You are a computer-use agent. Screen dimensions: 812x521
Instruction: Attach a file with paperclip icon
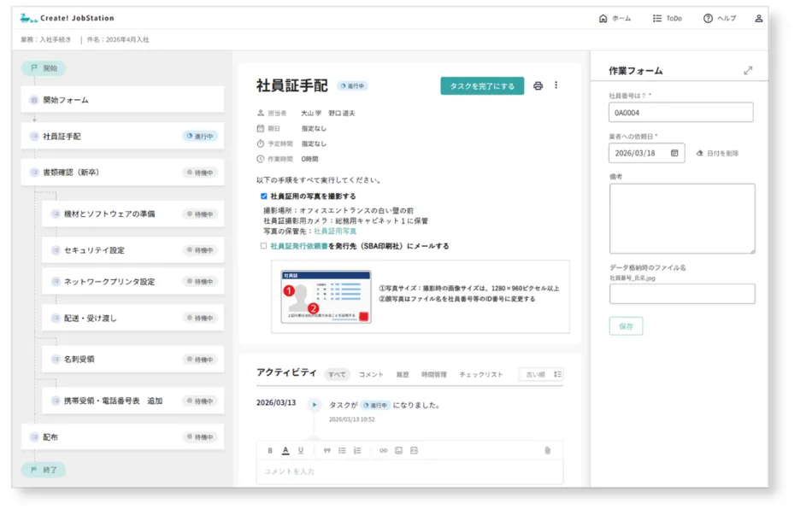coord(547,451)
